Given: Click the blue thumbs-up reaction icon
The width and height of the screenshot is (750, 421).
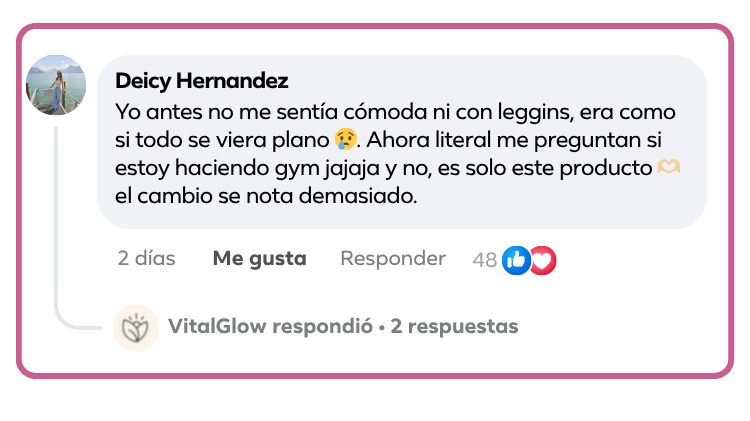Looking at the screenshot, I should 516,260.
